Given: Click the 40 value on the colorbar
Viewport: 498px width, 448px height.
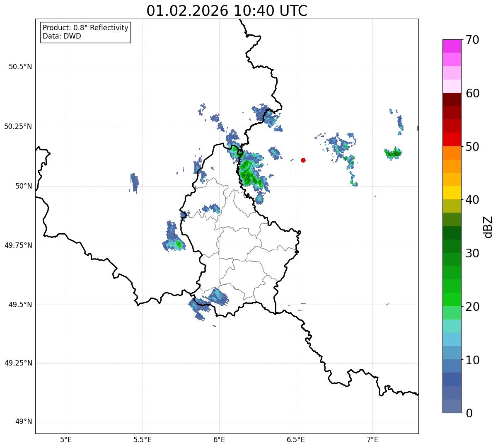Looking at the screenshot, I should [473, 200].
